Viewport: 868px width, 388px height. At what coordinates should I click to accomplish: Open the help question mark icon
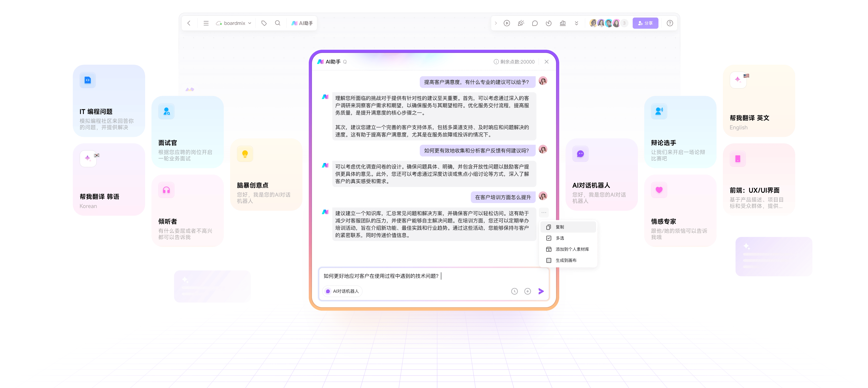(x=670, y=23)
